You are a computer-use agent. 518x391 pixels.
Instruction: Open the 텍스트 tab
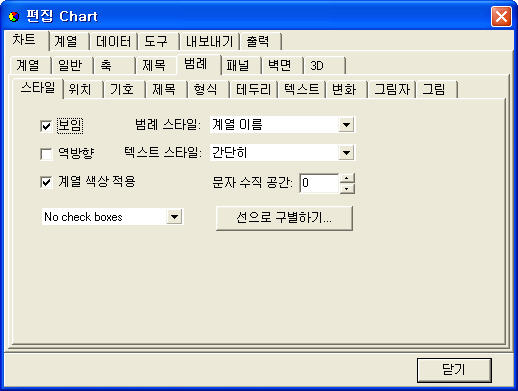point(302,89)
